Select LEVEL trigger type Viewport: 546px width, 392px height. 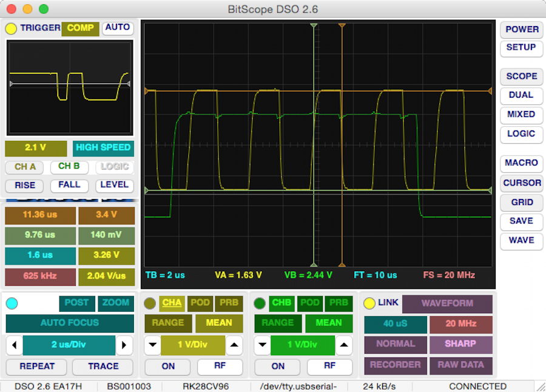(x=115, y=185)
